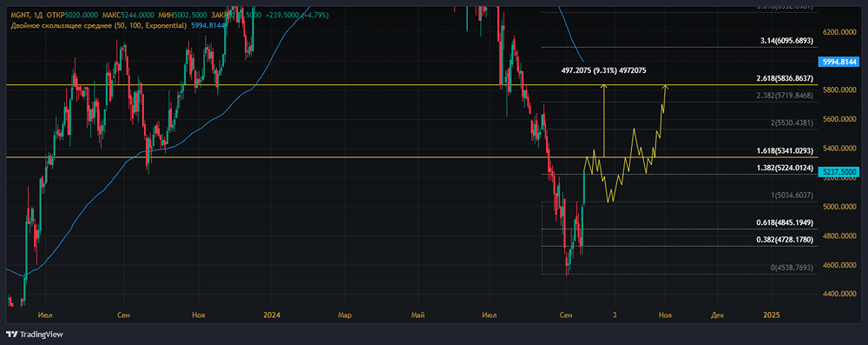868x345 pixels.
Task: Click the 5800.0000 price axis label
Action: [839, 90]
